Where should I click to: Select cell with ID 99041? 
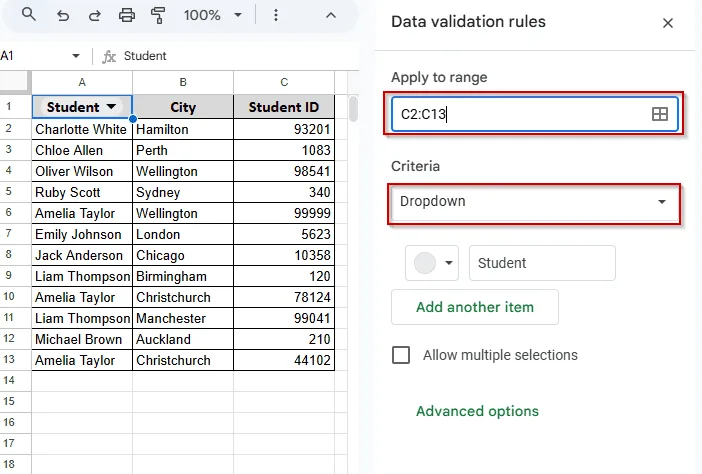coord(284,318)
